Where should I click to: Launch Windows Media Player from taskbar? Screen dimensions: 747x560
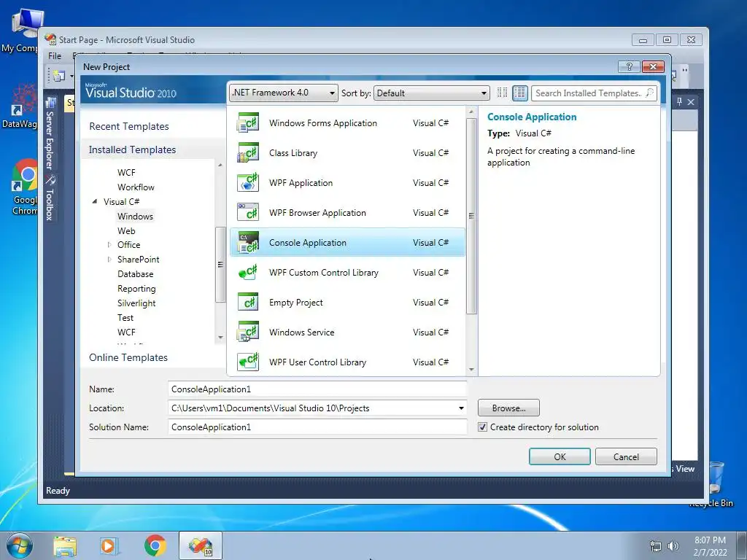(x=109, y=546)
